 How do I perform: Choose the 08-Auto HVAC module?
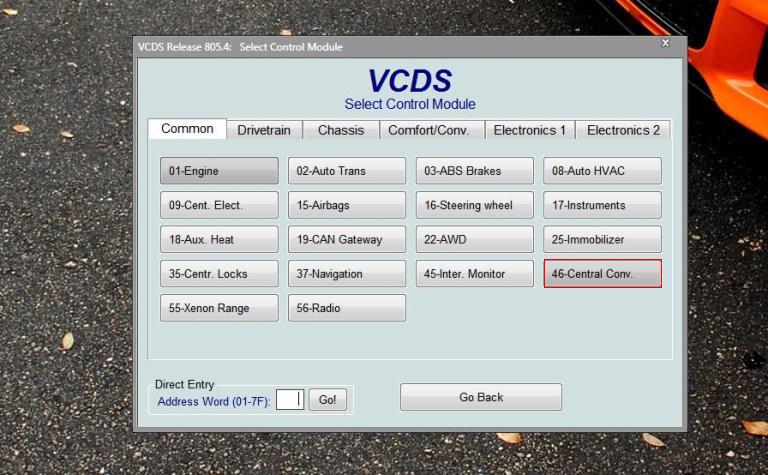pos(602,171)
